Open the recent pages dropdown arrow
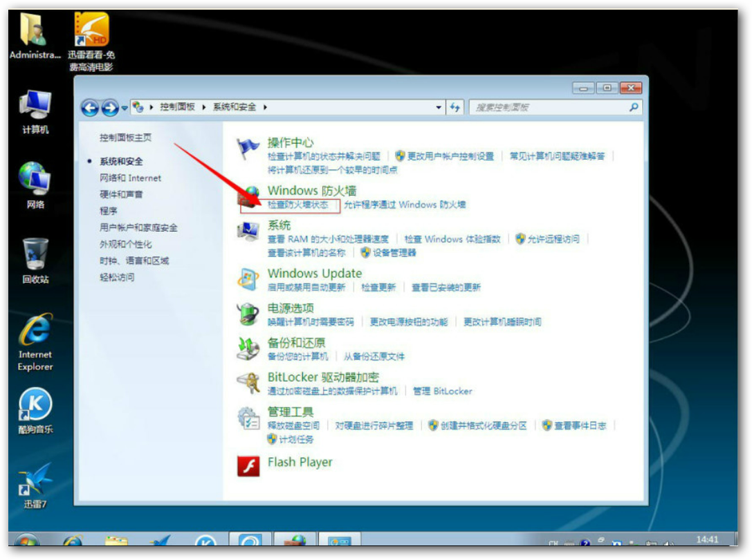 coord(125,108)
